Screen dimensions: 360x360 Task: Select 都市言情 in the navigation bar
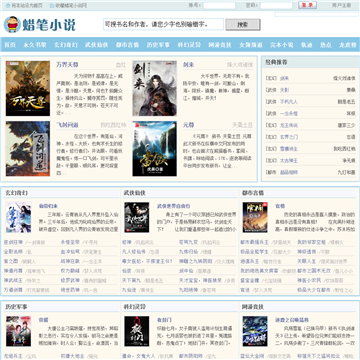pos(127,45)
